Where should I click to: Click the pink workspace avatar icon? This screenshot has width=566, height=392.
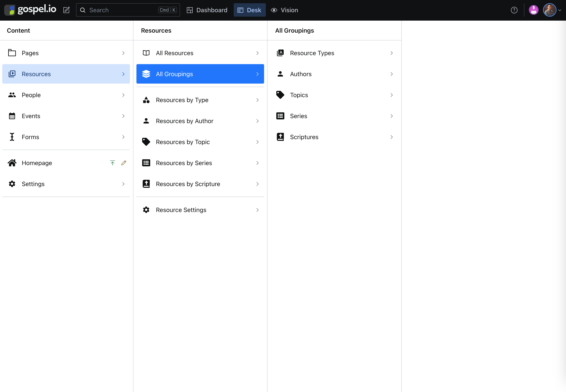(x=534, y=10)
